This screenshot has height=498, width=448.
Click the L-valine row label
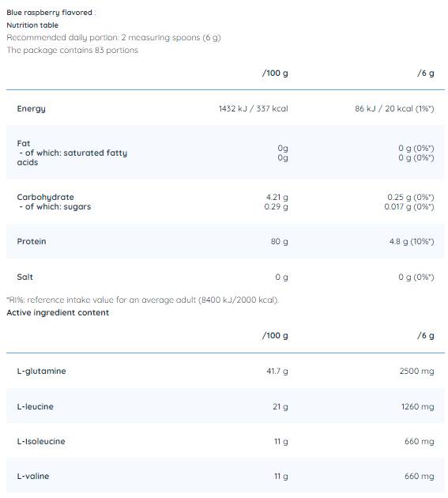pos(33,476)
